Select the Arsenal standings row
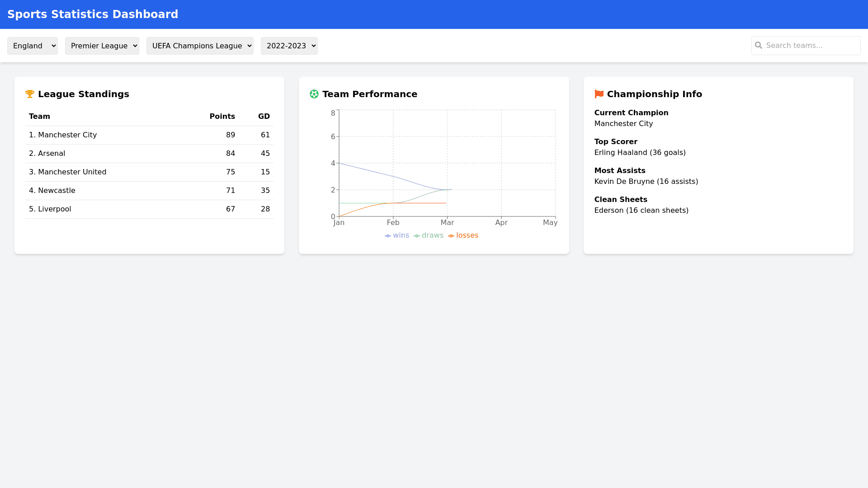Image resolution: width=868 pixels, height=488 pixels. (149, 154)
